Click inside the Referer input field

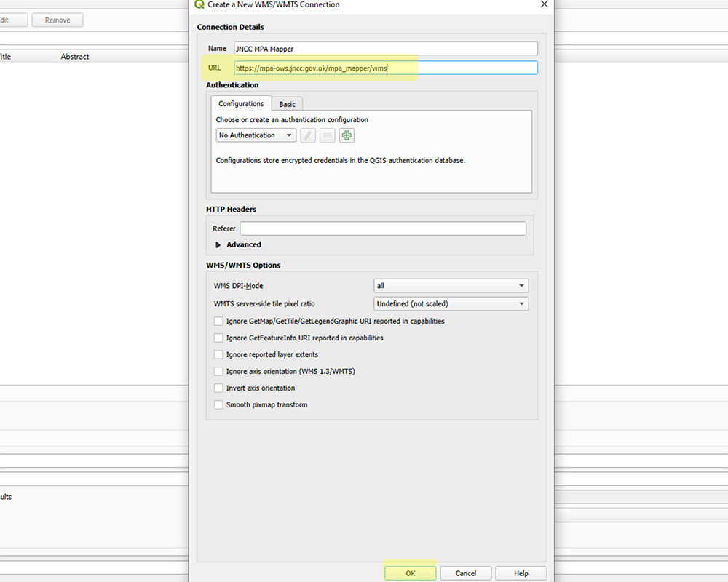pos(382,228)
